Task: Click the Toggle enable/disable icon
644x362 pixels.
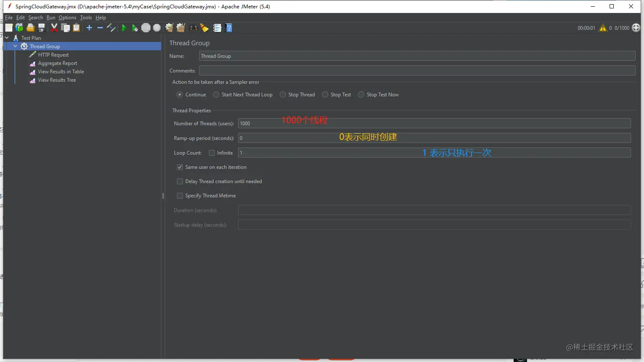Action: click(x=111, y=28)
